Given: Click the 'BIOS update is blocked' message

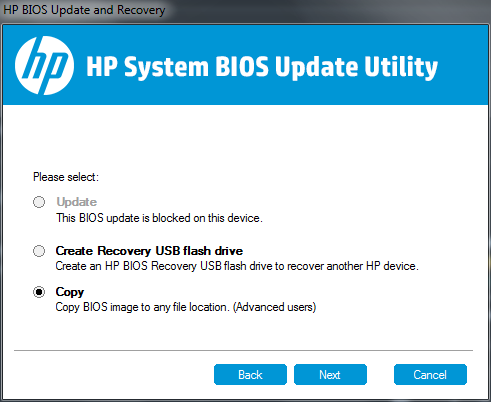Looking at the screenshot, I should point(159,218).
